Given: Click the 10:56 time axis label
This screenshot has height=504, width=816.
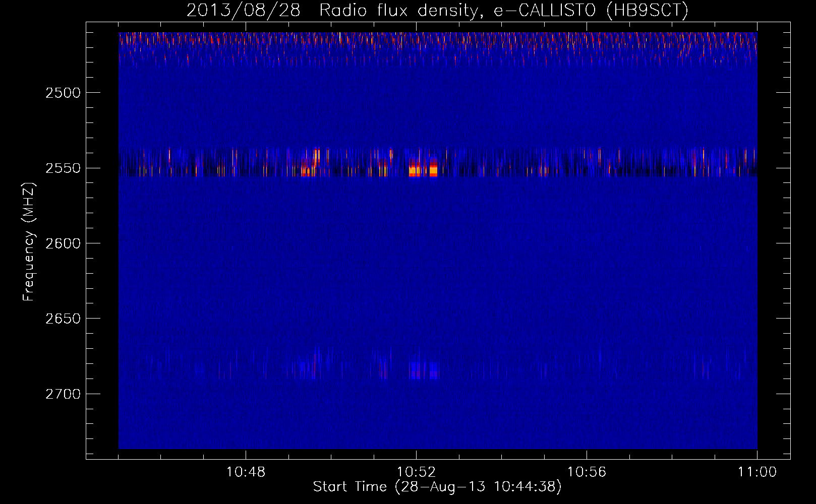Looking at the screenshot, I should [587, 472].
